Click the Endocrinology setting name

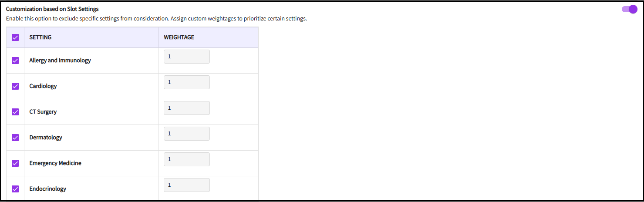pyautogui.click(x=48, y=189)
